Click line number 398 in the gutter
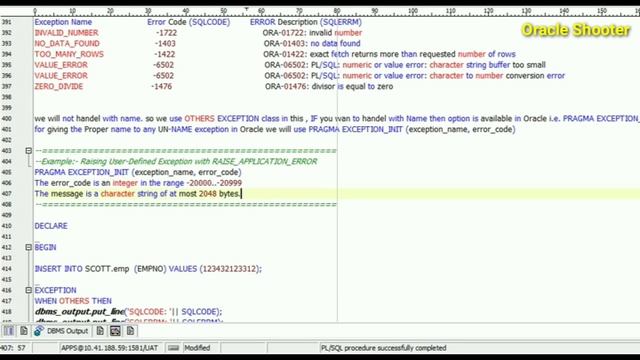 point(7,97)
